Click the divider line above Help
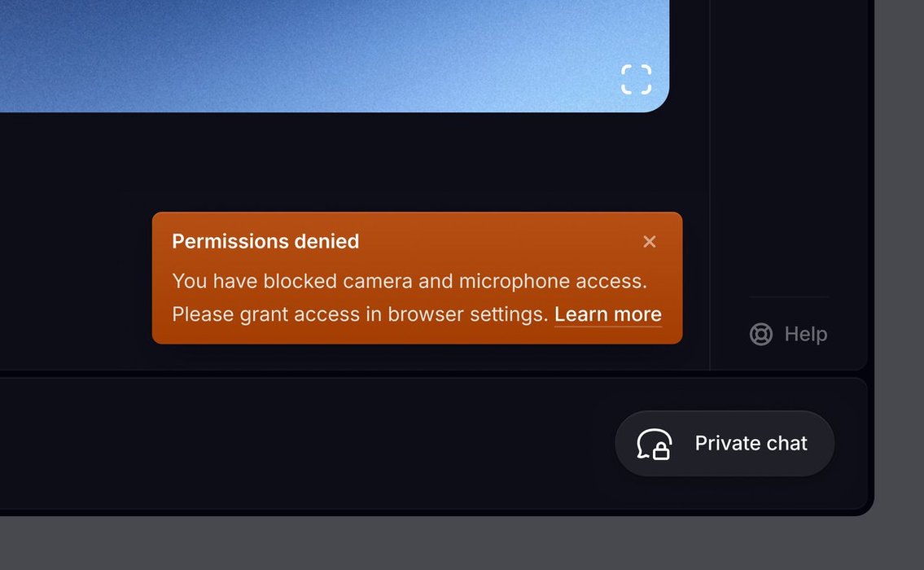 pyautogui.click(x=789, y=297)
